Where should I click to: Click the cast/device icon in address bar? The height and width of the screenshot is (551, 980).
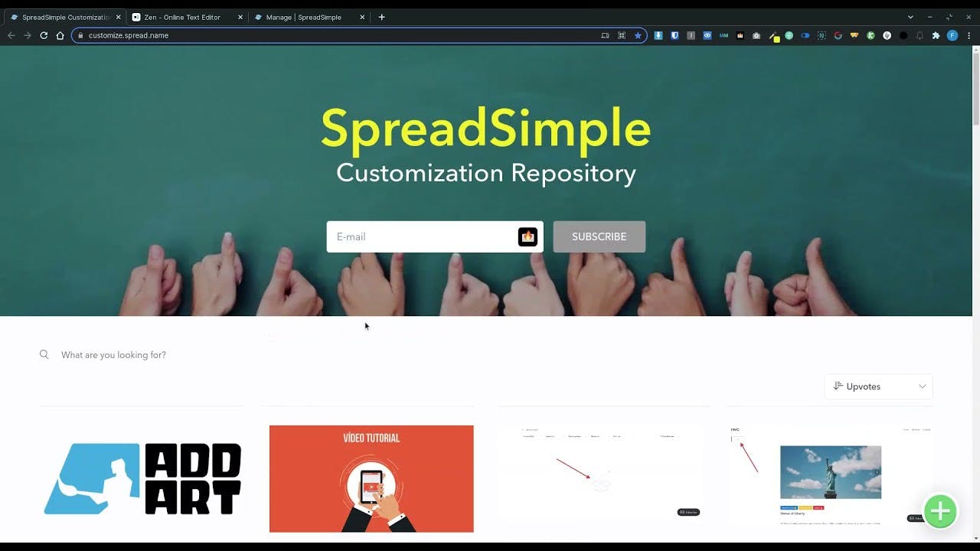605,35
